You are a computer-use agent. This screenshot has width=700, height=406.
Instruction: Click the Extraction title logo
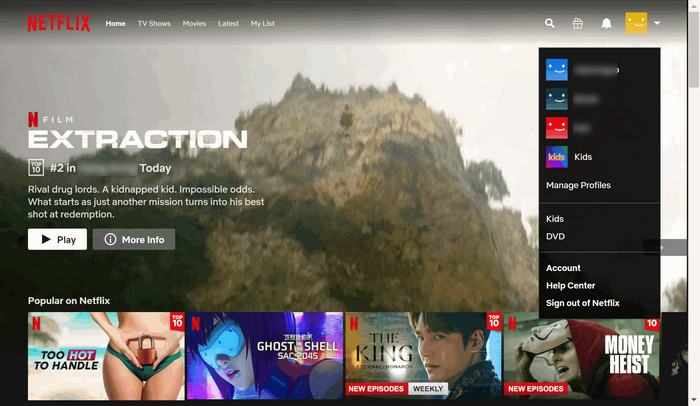tap(138, 139)
